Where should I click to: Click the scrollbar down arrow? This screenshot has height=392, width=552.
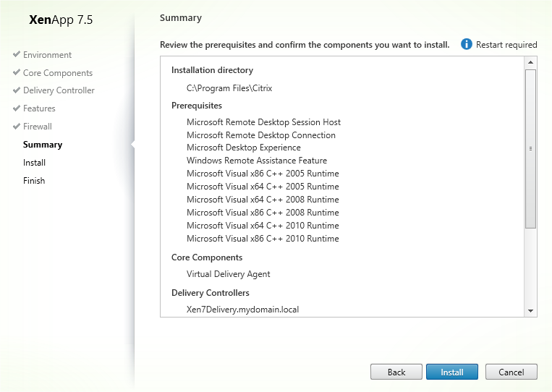click(x=530, y=311)
